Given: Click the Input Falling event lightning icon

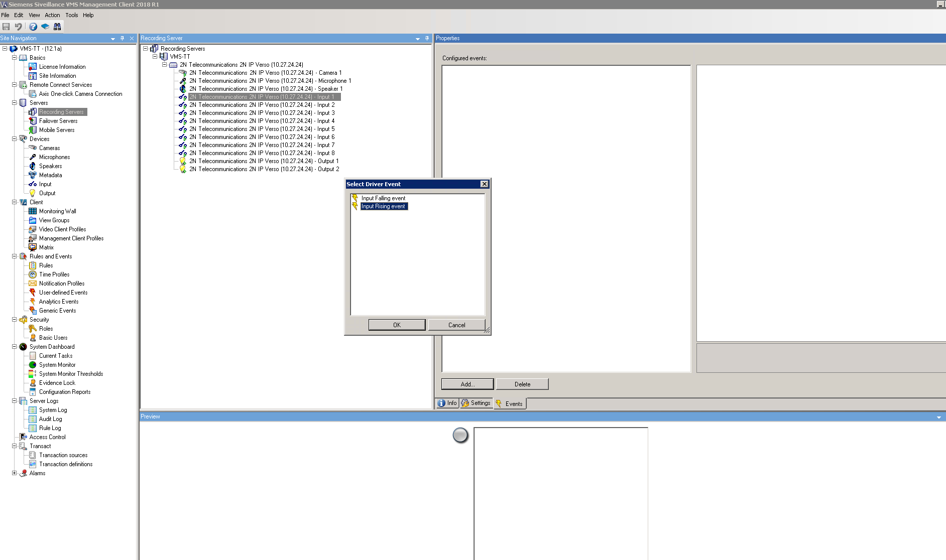Looking at the screenshot, I should pos(355,198).
